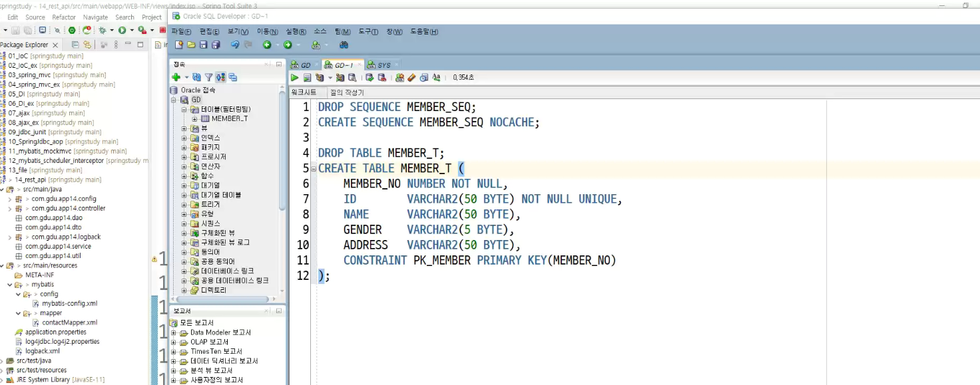Open dropdown arrow beside the Debug bug icon

point(112,30)
